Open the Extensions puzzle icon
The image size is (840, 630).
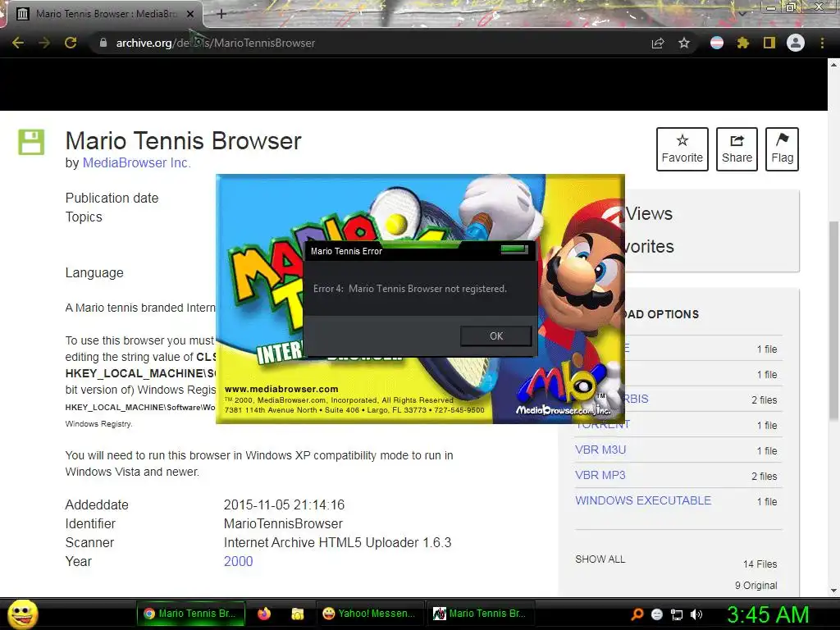(743, 43)
